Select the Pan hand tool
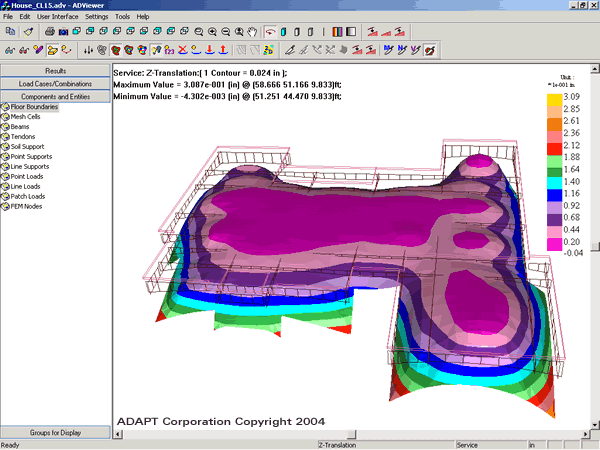Image resolution: width=600 pixels, height=450 pixels. tap(251, 32)
